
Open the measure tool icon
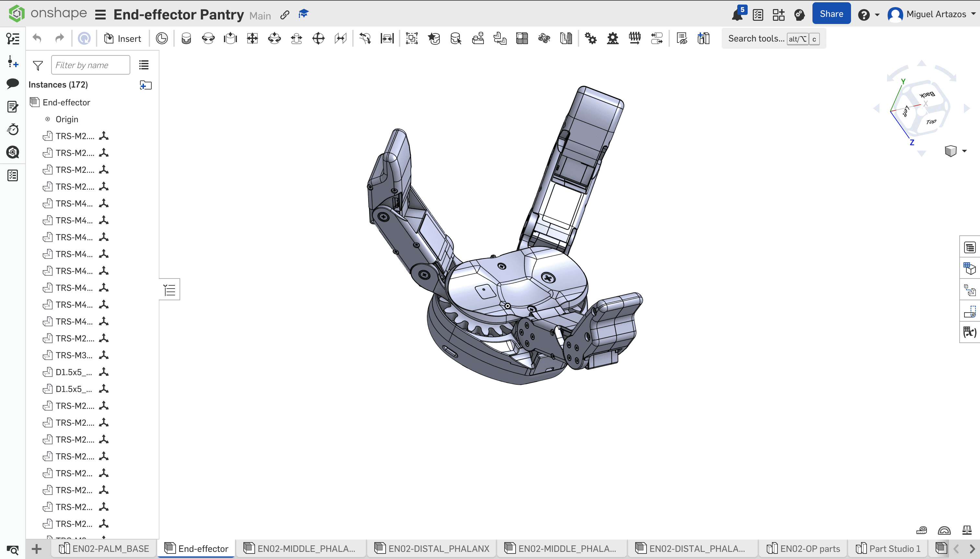click(921, 530)
